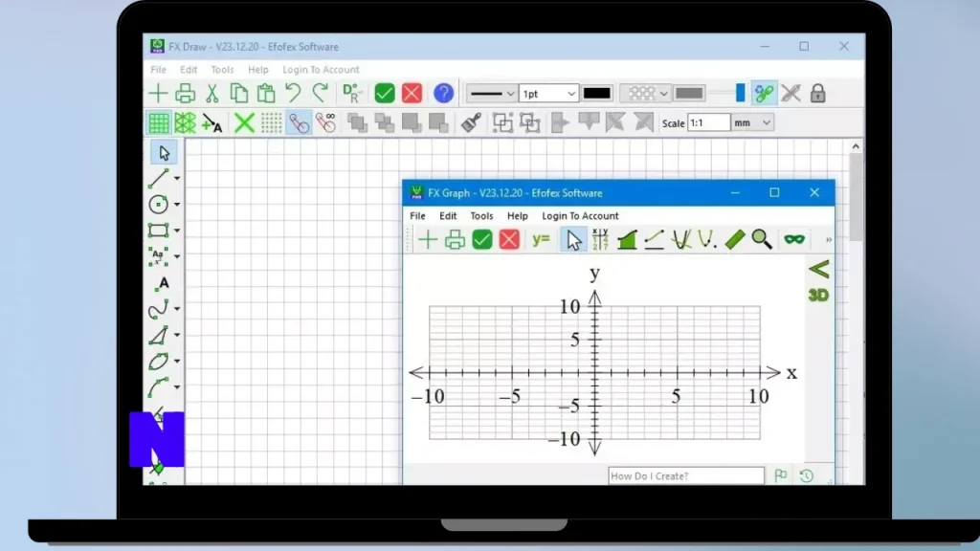The width and height of the screenshot is (980, 551).
Task: Click Login To Account in FX Graph
Action: click(x=580, y=215)
